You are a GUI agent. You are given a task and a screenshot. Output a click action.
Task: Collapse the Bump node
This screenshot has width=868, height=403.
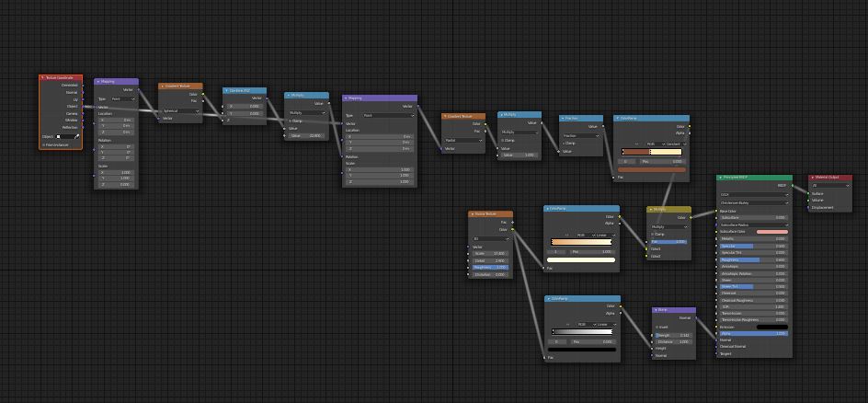(655, 311)
